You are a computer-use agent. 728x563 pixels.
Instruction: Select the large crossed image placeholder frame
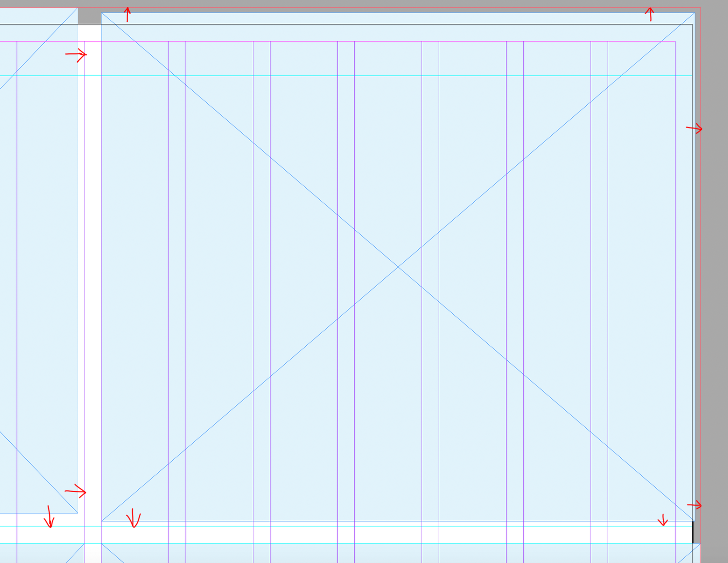tap(398, 267)
